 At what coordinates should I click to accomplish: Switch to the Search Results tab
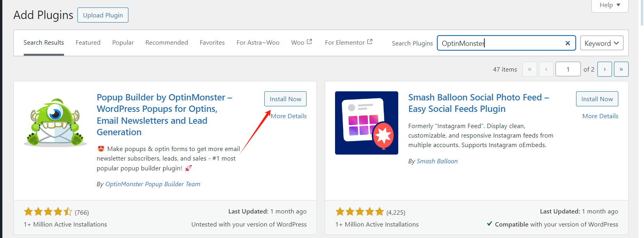coord(43,43)
